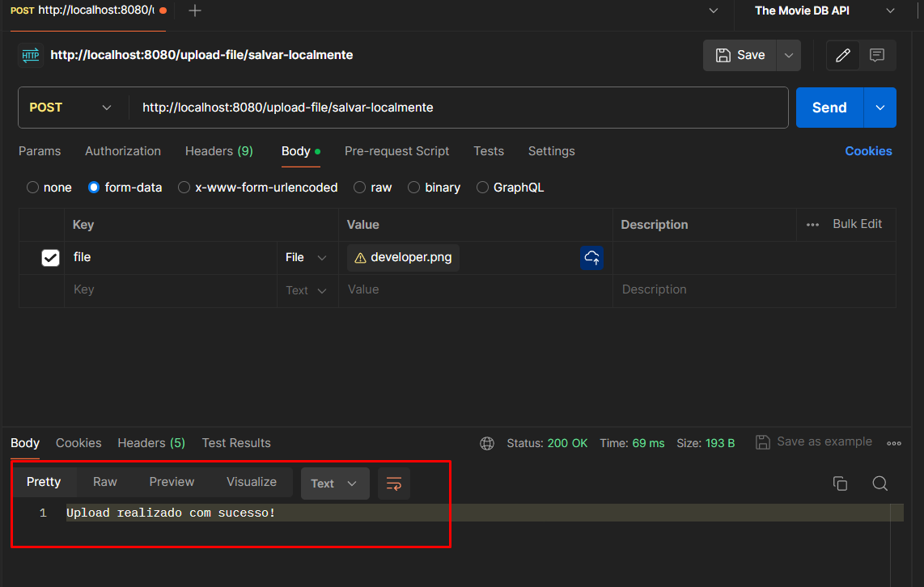
Task: Select the Pretty response view
Action: (44, 482)
